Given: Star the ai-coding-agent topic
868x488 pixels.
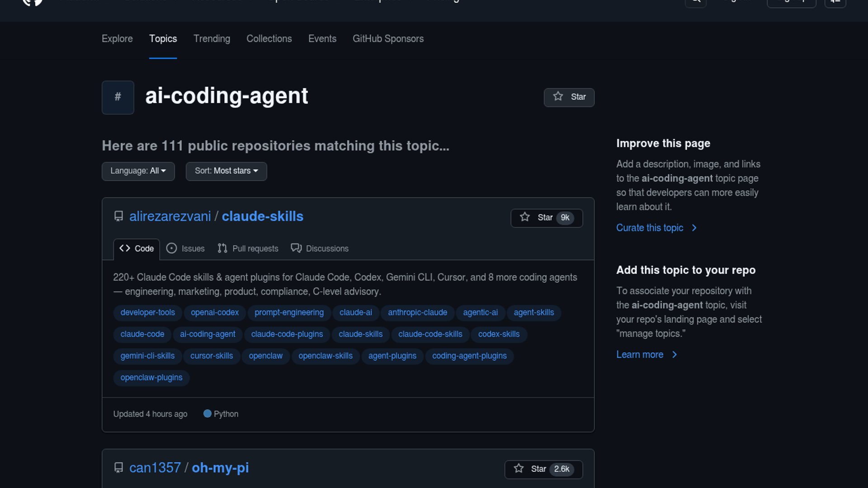Looking at the screenshot, I should click(569, 97).
